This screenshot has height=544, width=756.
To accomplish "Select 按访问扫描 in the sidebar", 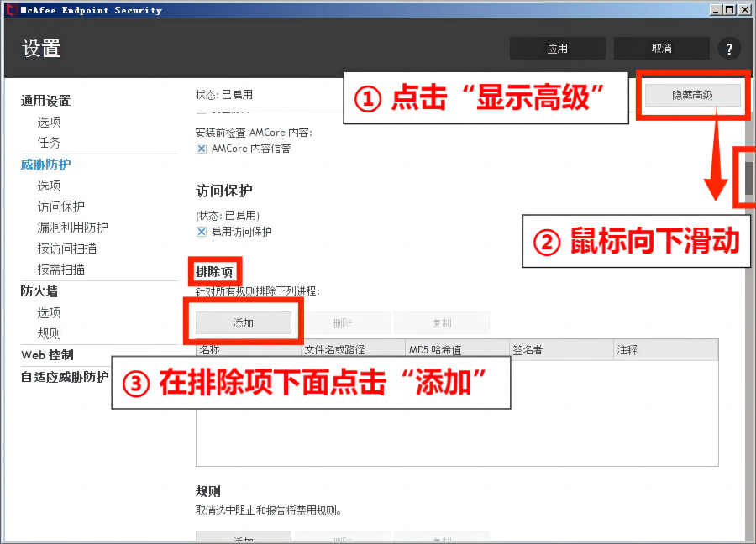I will (x=67, y=248).
